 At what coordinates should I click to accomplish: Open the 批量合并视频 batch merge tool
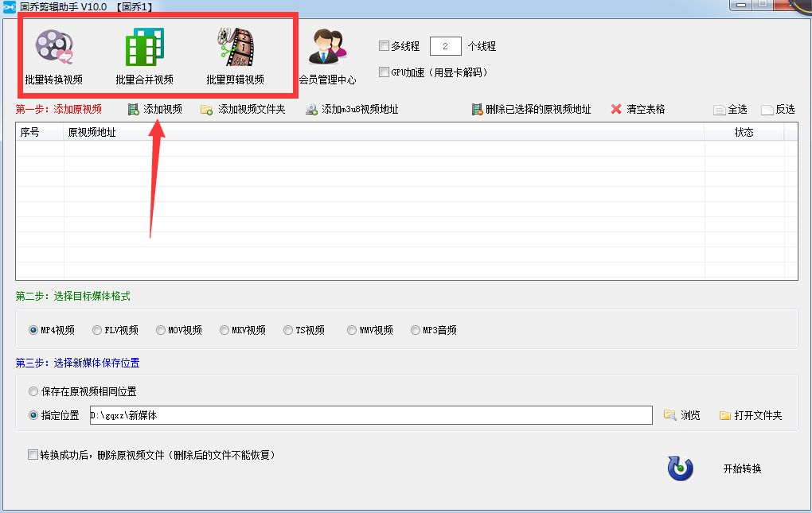click(x=144, y=56)
